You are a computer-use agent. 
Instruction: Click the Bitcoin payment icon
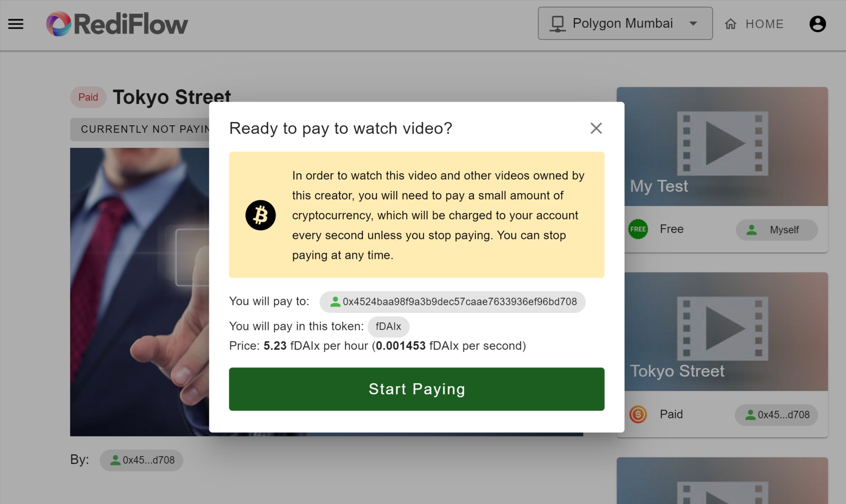(260, 215)
